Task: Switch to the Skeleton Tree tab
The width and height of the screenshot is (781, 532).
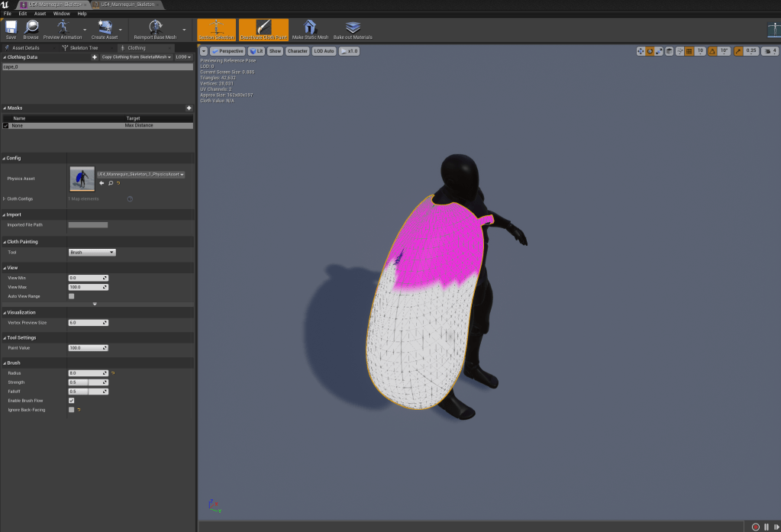Action: [83, 47]
